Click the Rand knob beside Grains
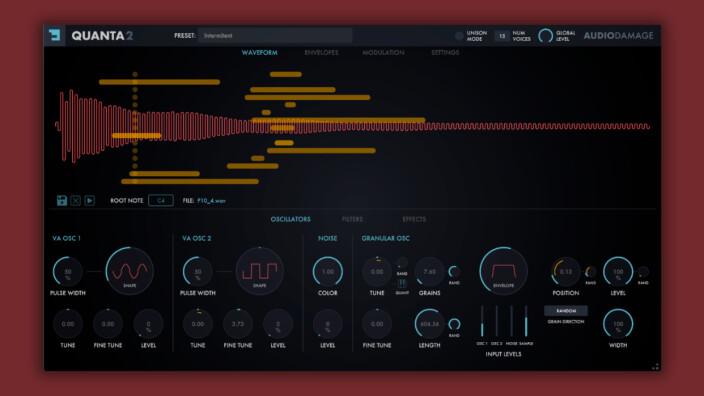Viewport: 704px width, 396px height. pyautogui.click(x=454, y=272)
